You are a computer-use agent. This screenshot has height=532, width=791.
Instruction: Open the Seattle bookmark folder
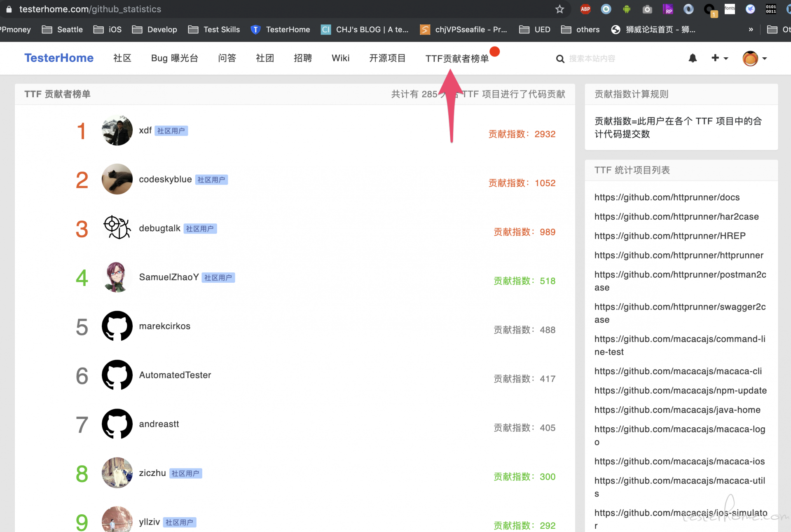click(x=63, y=30)
